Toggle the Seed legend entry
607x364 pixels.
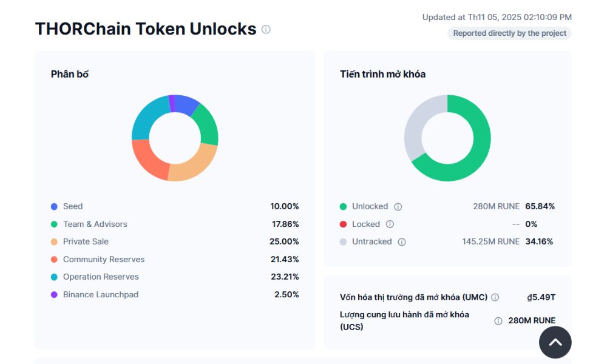pyautogui.click(x=72, y=206)
